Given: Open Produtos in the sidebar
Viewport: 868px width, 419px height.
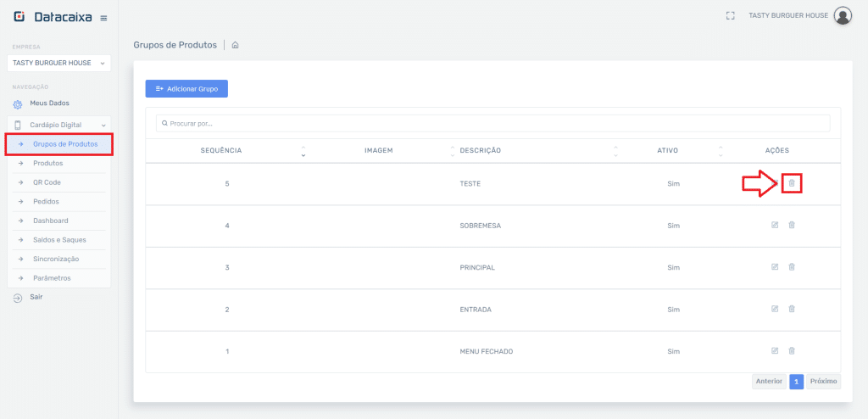Looking at the screenshot, I should [x=47, y=163].
